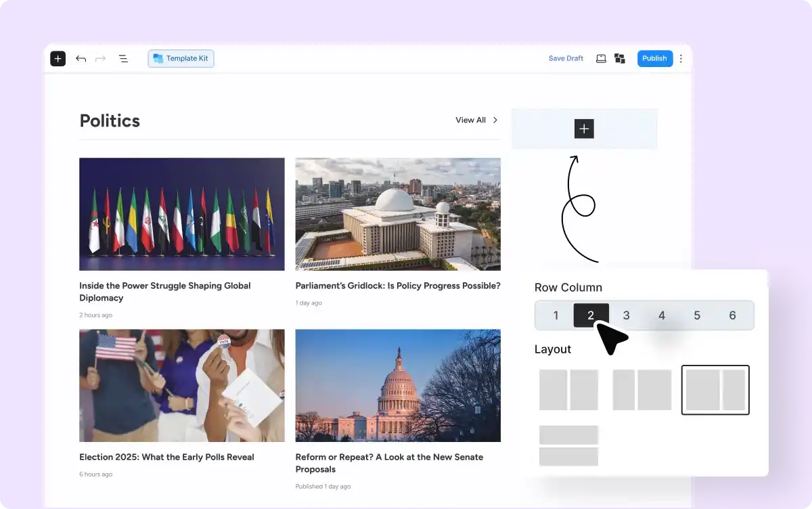Click the row of flags article image
The height and width of the screenshot is (509, 812).
pos(181,214)
